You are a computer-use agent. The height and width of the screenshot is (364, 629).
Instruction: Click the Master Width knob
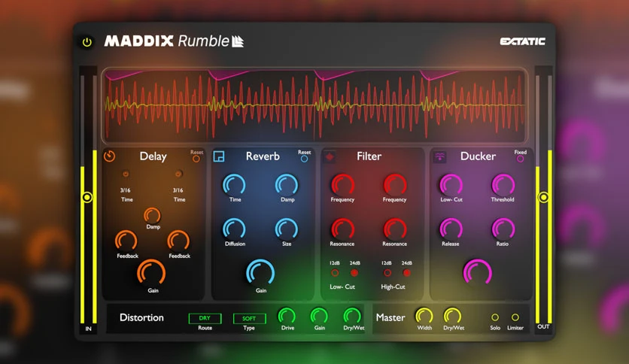point(424,316)
